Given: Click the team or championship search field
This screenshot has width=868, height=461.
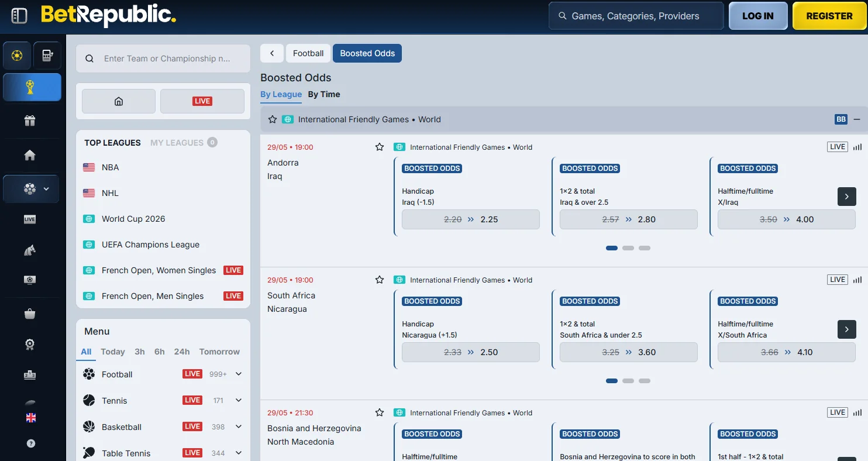Looking at the screenshot, I should click(163, 59).
